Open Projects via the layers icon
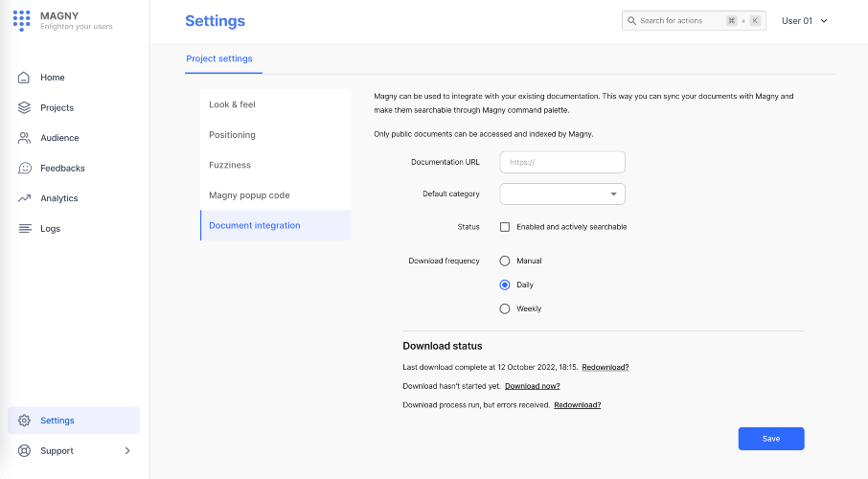This screenshot has height=479, width=868. [x=24, y=108]
